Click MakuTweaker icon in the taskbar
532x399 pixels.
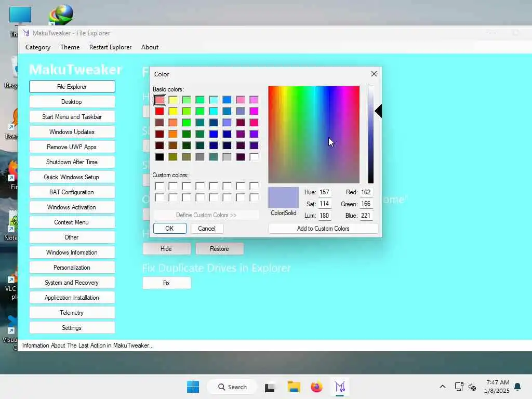(x=340, y=387)
